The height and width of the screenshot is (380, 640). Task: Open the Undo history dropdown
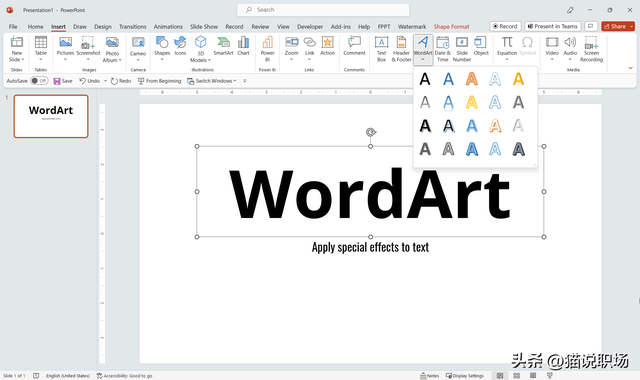coord(105,81)
